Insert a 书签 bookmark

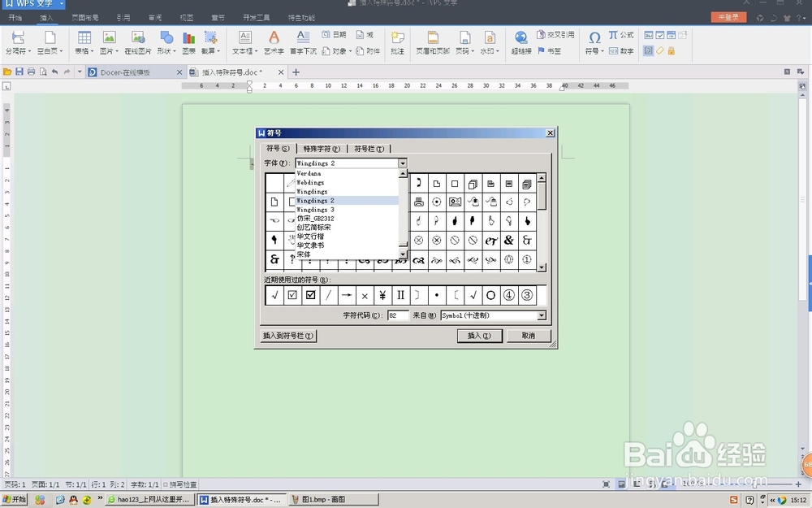549,50
